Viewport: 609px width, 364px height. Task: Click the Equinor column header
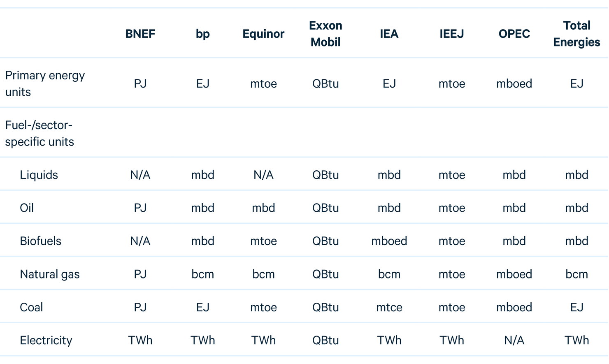263,34
